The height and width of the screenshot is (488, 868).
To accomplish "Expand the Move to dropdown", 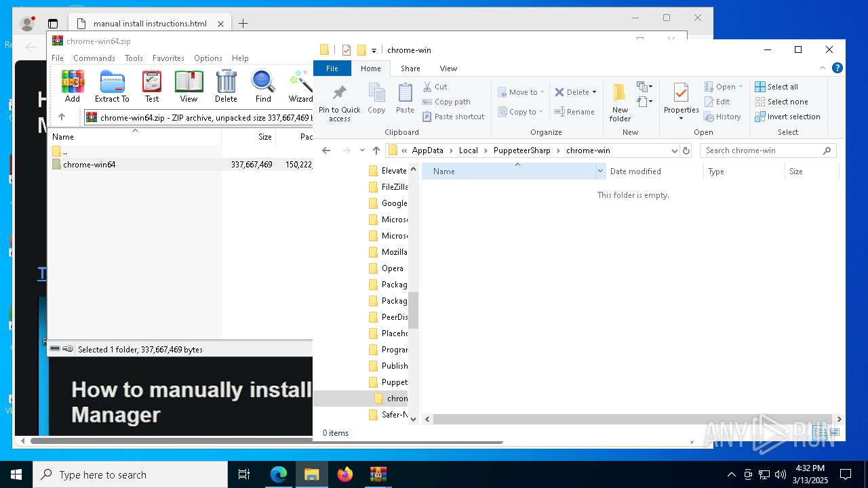I will (x=542, y=93).
